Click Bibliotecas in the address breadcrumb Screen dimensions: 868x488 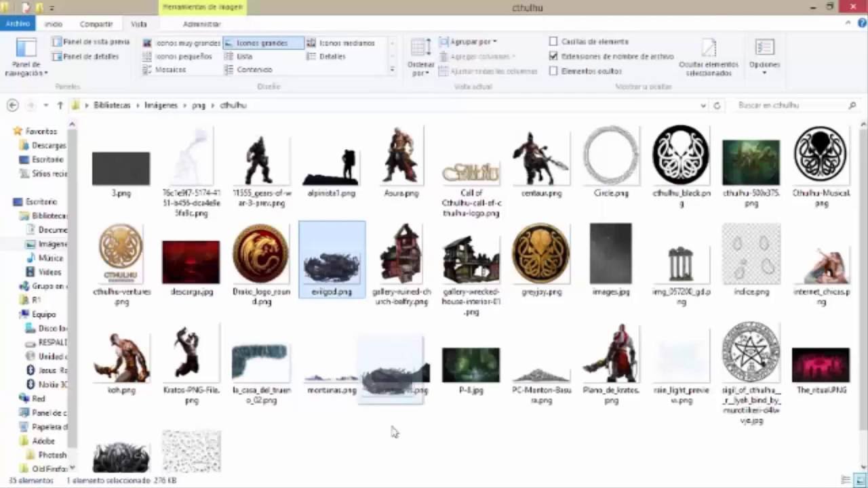pos(112,105)
